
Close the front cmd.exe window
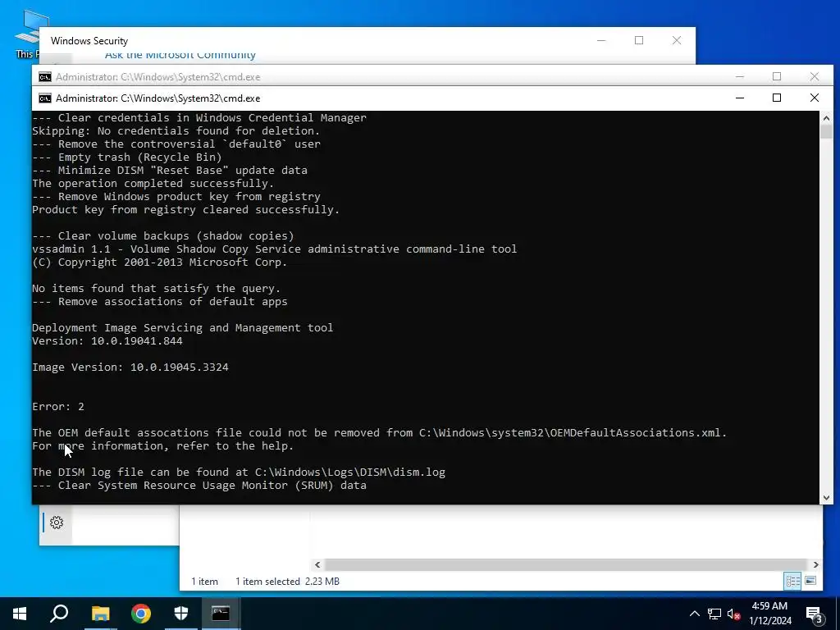[x=815, y=98]
